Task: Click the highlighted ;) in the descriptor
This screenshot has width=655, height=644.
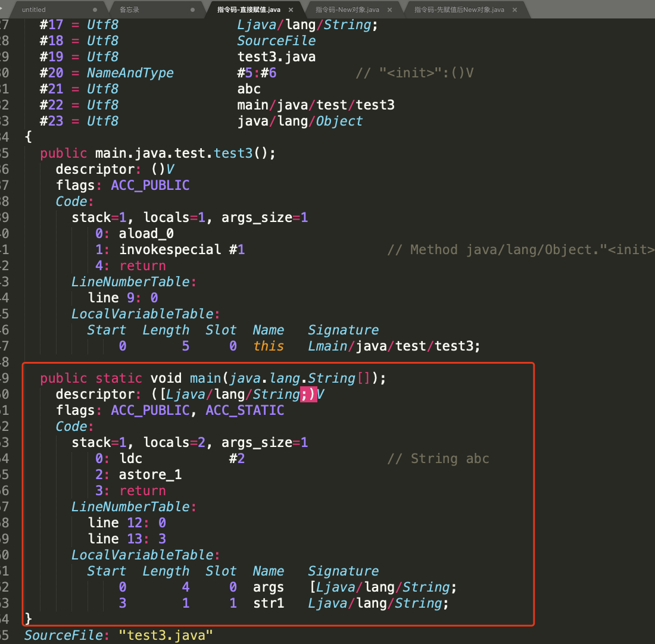Action: point(308,394)
